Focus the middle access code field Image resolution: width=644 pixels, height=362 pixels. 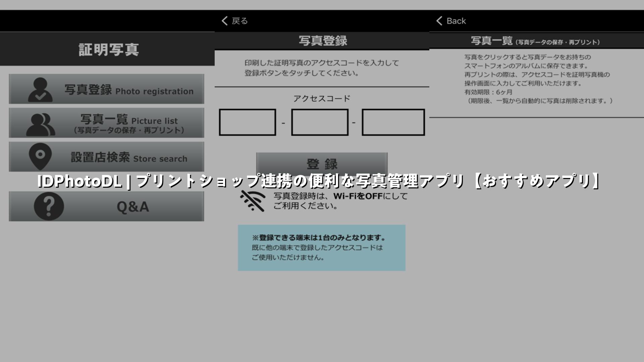coord(320,122)
